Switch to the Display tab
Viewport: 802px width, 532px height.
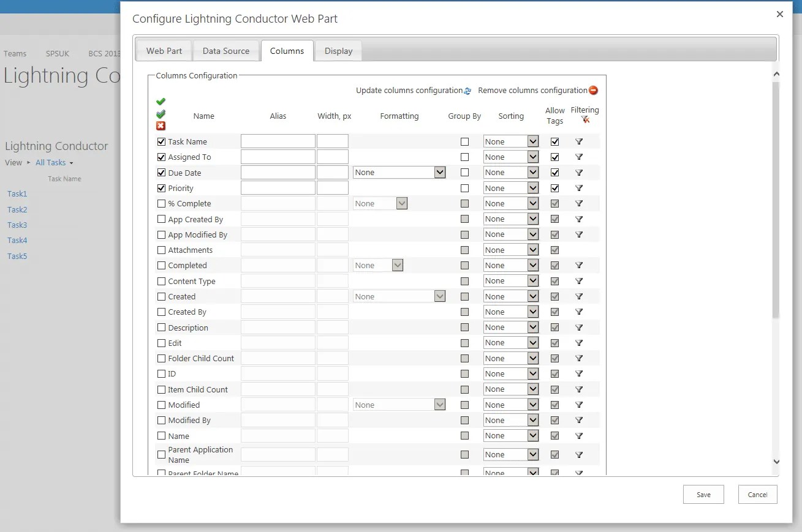tap(339, 51)
